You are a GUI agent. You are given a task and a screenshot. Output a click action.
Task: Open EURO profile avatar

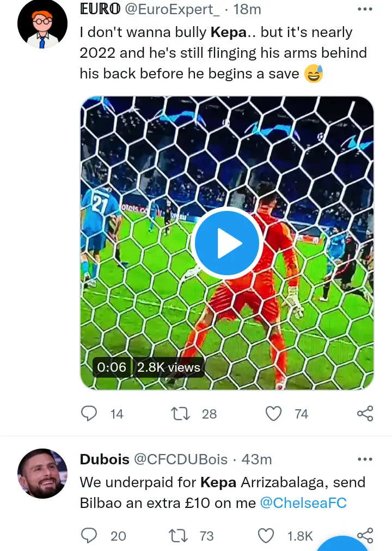click(x=42, y=23)
